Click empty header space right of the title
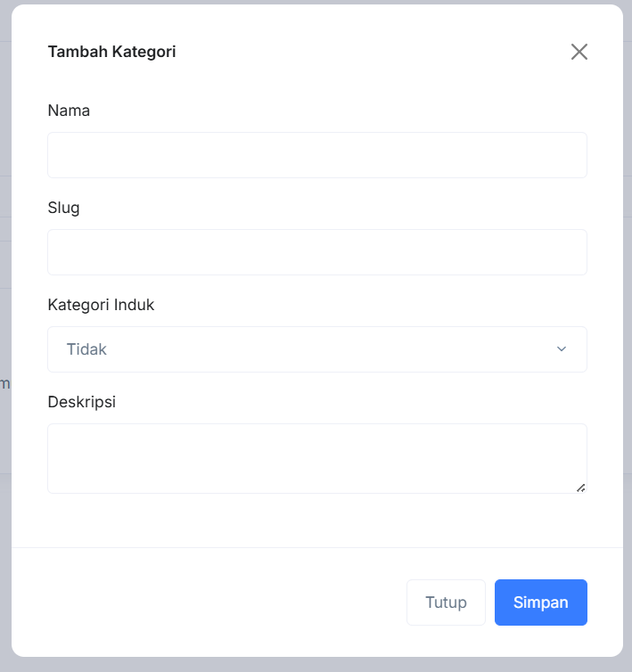Screen dimensions: 632x672 coord(374,52)
